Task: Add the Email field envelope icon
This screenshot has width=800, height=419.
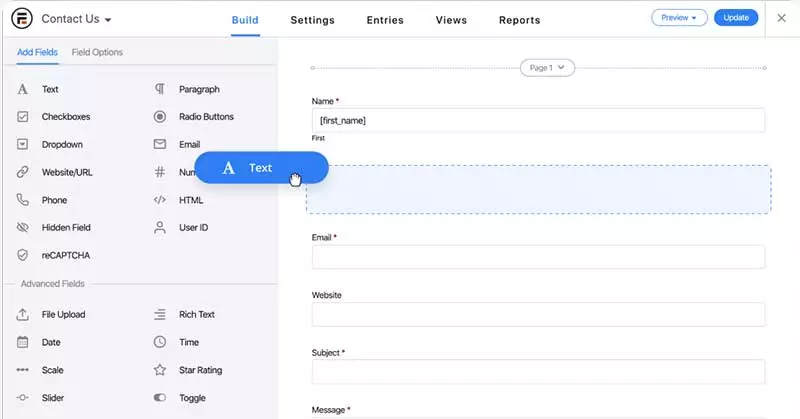Action: point(160,144)
